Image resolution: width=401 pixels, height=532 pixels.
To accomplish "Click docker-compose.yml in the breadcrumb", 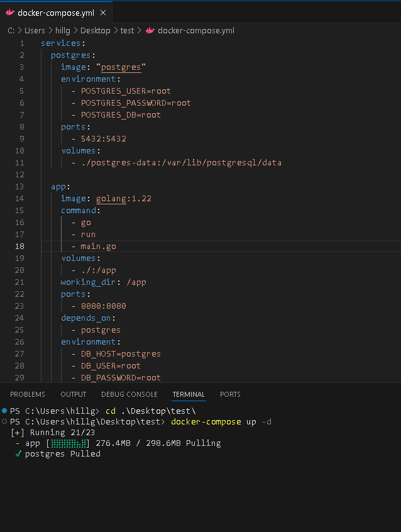I will click(x=196, y=31).
